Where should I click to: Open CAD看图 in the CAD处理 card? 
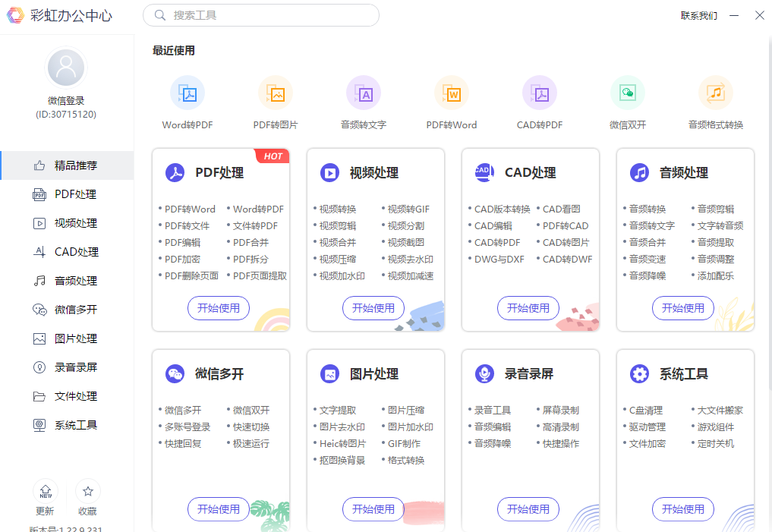[x=561, y=209]
